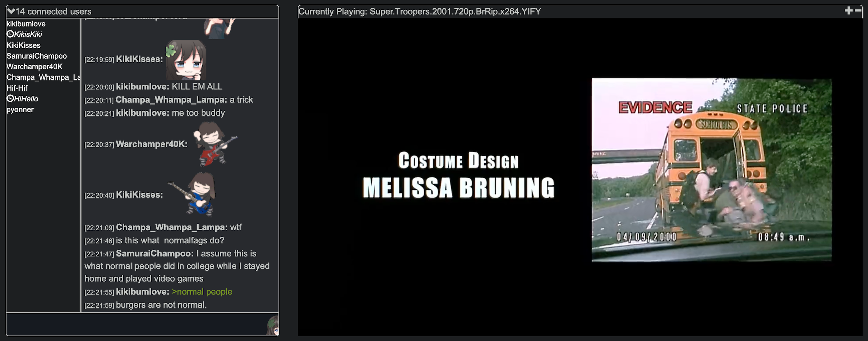Click KikiKisses username in chat at 22:20:40
Screen dimensions: 868x341
pos(139,195)
